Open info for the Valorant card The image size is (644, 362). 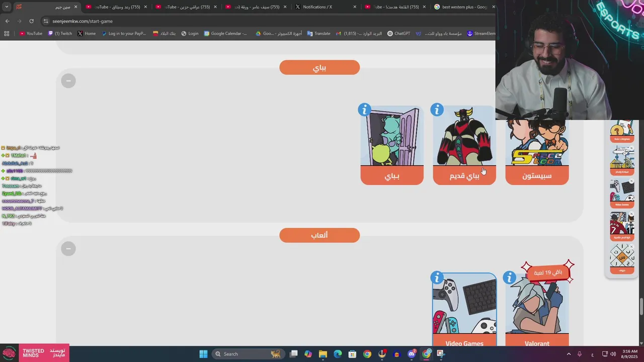[x=509, y=278]
